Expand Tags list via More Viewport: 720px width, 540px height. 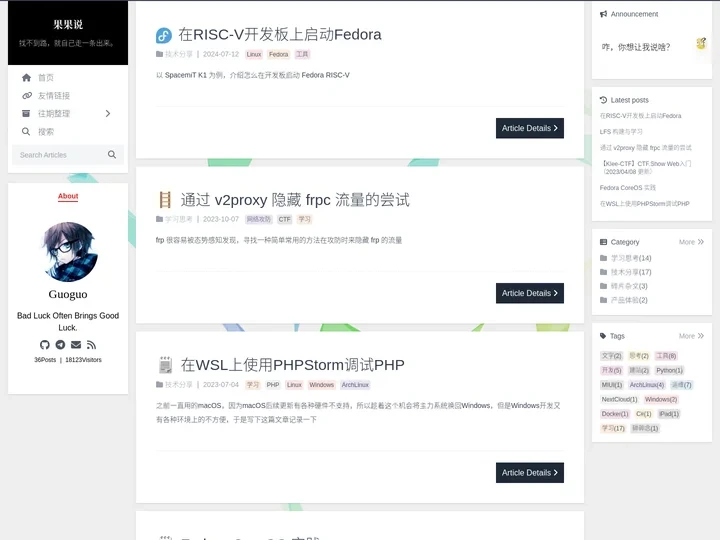(x=691, y=336)
